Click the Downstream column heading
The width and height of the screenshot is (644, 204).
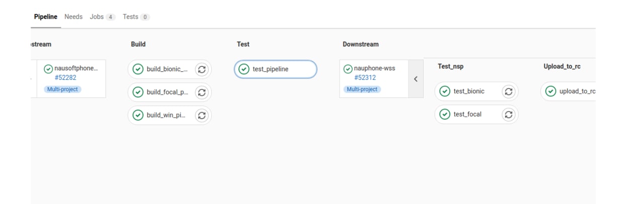361,44
